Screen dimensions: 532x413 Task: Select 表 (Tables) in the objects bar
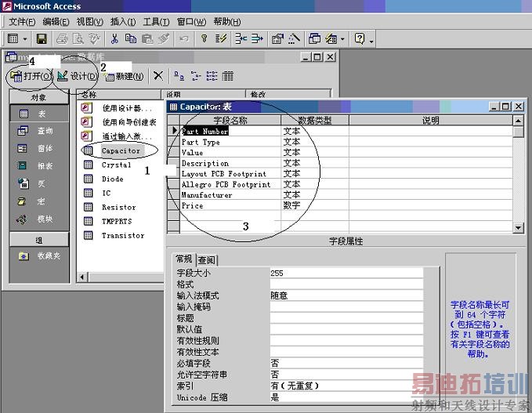(38, 114)
